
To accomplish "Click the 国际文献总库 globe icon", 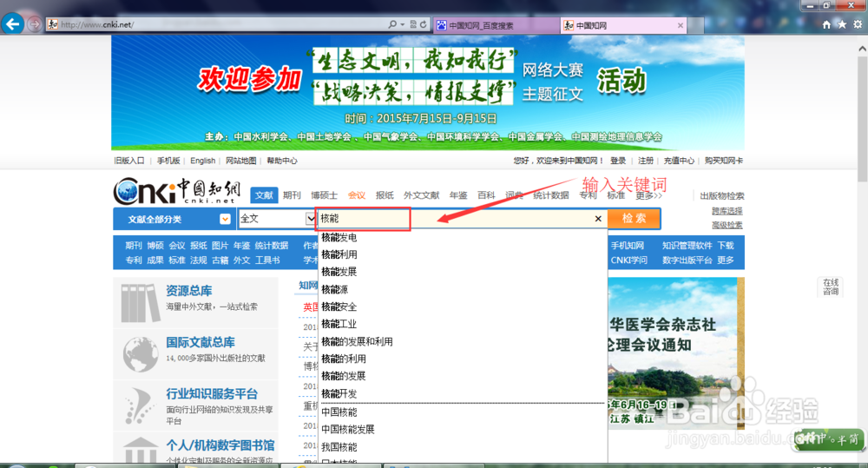I will pyautogui.click(x=140, y=354).
